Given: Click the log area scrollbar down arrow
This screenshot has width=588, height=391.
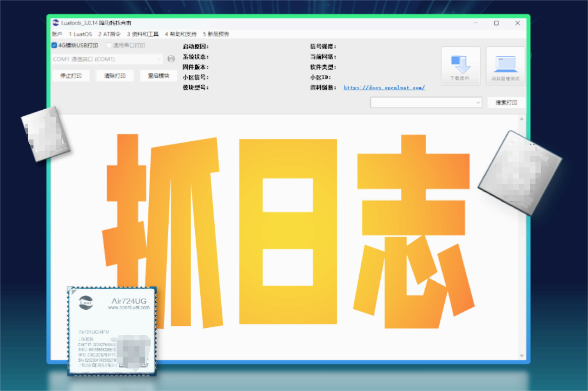Looking at the screenshot, I should [x=522, y=356].
